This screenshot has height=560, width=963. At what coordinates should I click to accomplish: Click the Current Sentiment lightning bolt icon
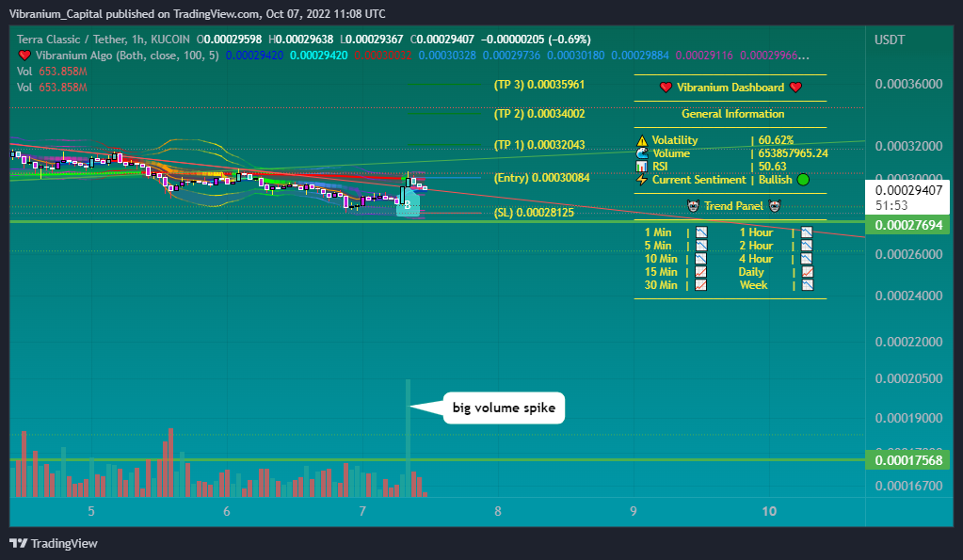point(642,180)
